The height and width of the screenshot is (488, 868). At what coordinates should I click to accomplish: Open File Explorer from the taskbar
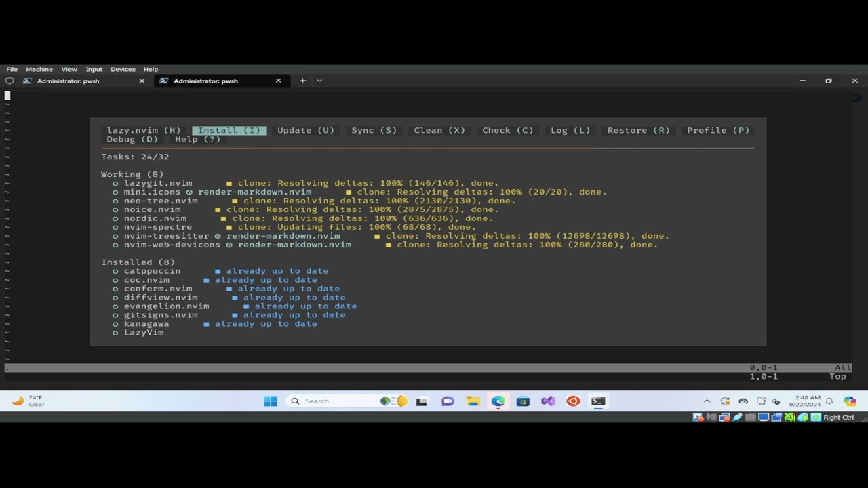point(473,401)
